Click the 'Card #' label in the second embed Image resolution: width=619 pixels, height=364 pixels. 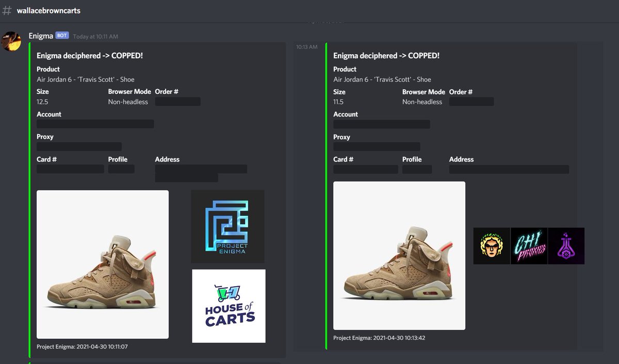click(x=344, y=159)
